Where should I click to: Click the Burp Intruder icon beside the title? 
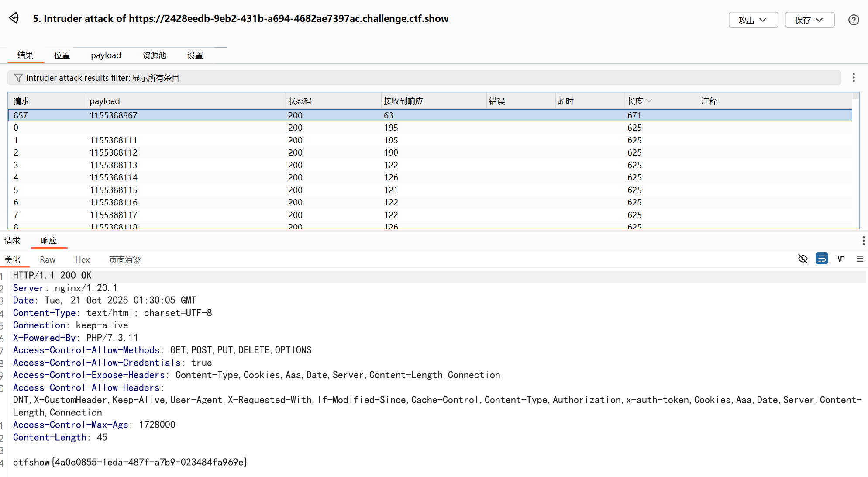[x=14, y=18]
